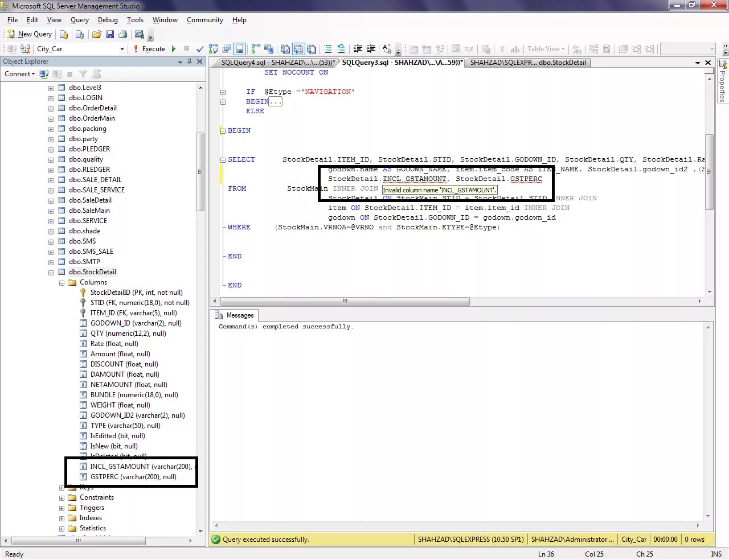Screen dimensions: 729x560
Task: Select Results to Grid icon
Action: coord(298,49)
